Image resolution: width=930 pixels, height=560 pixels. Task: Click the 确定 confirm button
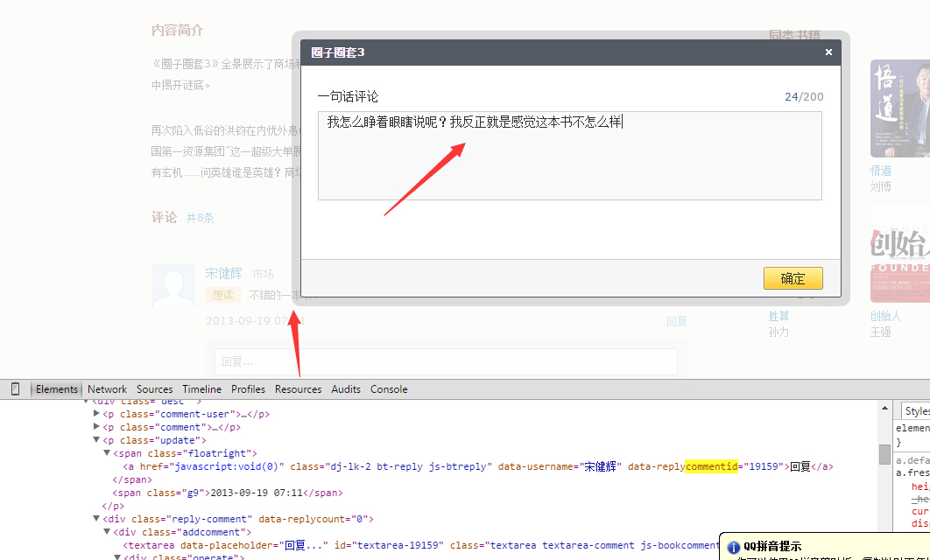click(793, 278)
